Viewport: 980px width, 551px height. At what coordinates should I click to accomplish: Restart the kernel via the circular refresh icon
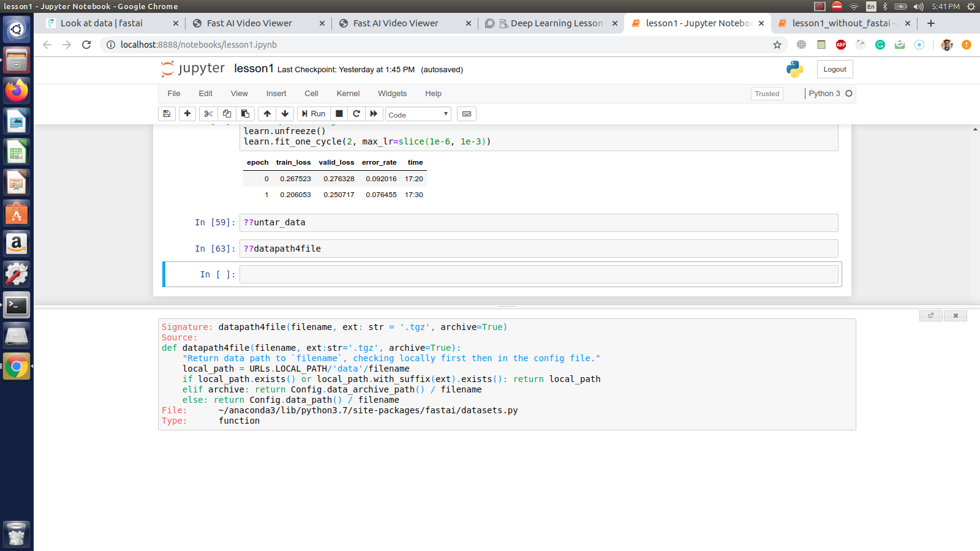(x=356, y=114)
